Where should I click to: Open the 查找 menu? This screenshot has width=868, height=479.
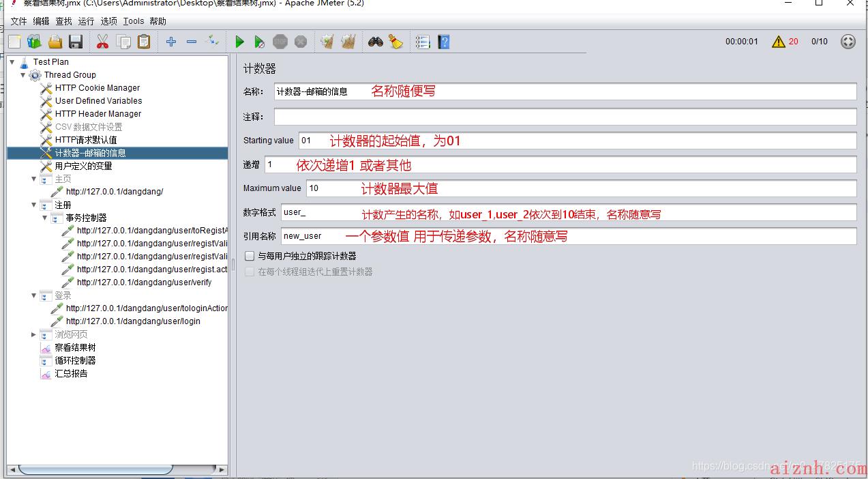pos(63,21)
